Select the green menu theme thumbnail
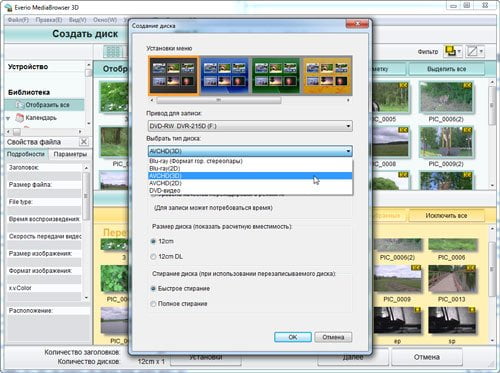Screen dimensions: 500x373 pyautogui.click(x=276, y=75)
